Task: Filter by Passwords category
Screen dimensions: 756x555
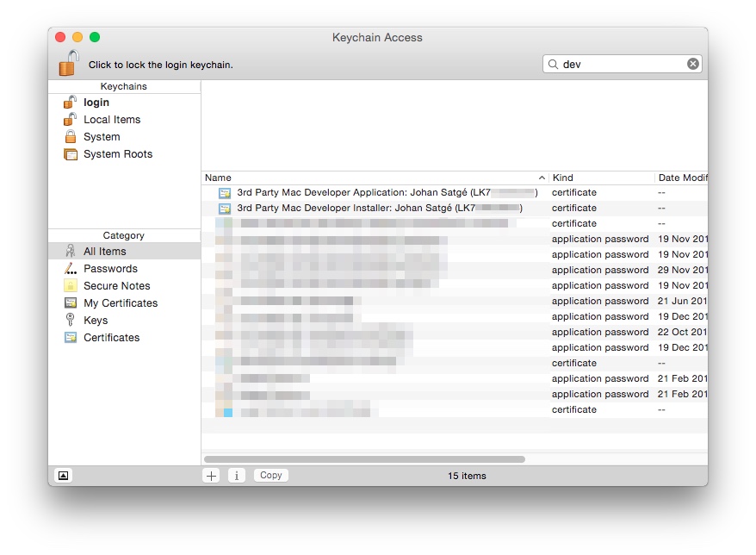Action: tap(110, 269)
